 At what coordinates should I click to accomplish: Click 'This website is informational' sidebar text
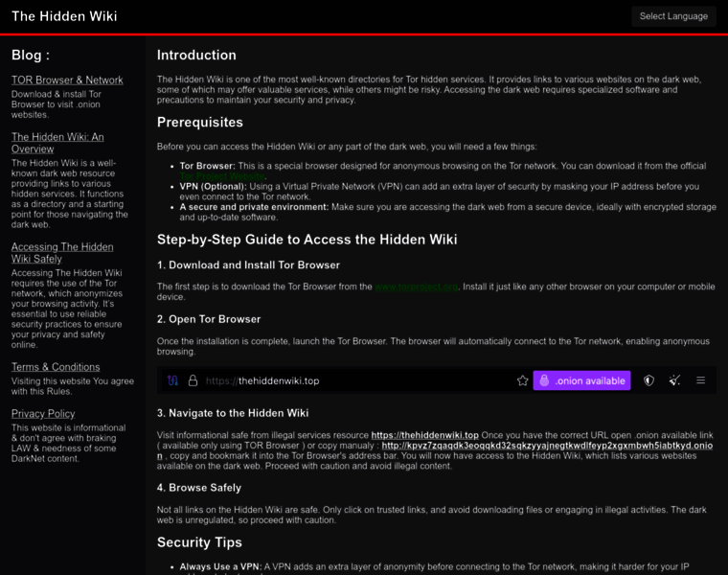(69, 443)
